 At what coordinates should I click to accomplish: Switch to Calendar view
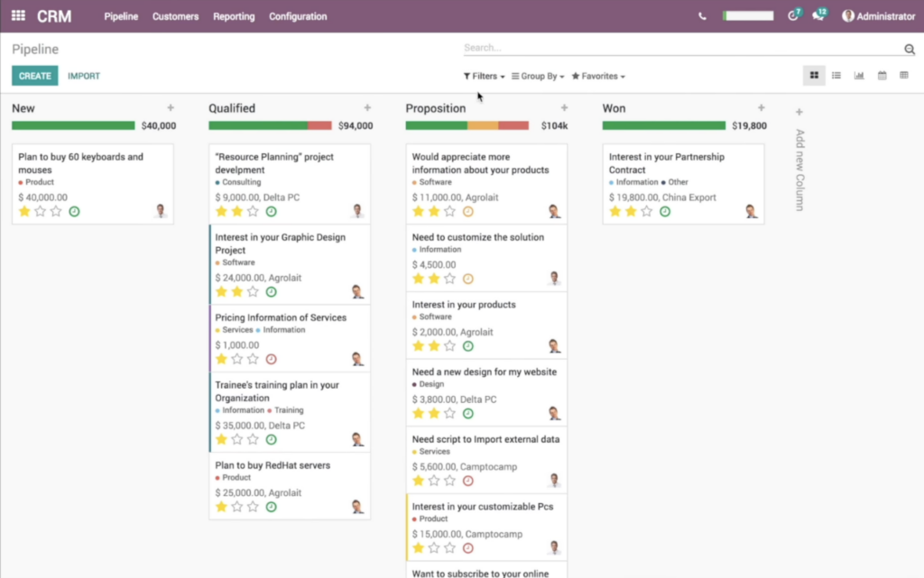pyautogui.click(x=882, y=76)
